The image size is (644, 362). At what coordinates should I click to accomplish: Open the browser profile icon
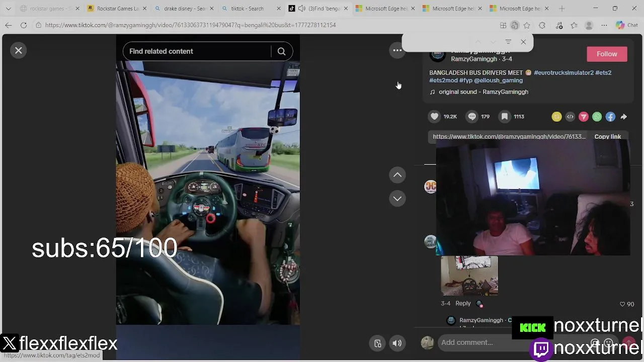589,25
